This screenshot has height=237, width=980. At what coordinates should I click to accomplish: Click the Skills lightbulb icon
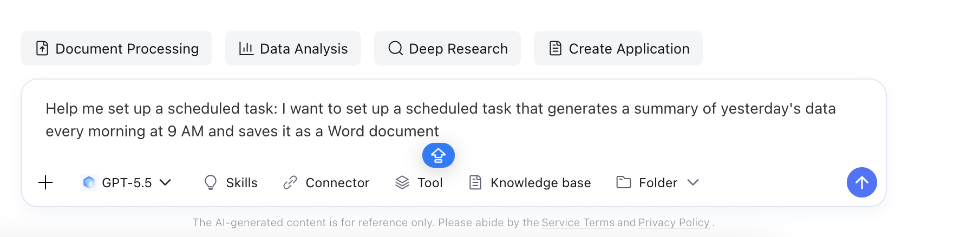[211, 183]
